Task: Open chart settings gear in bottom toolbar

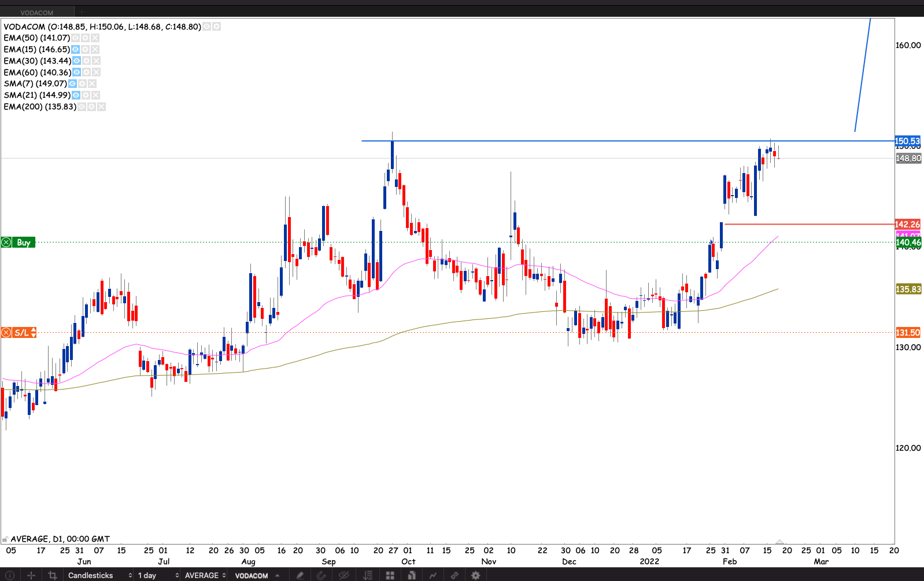Action: coord(475,575)
